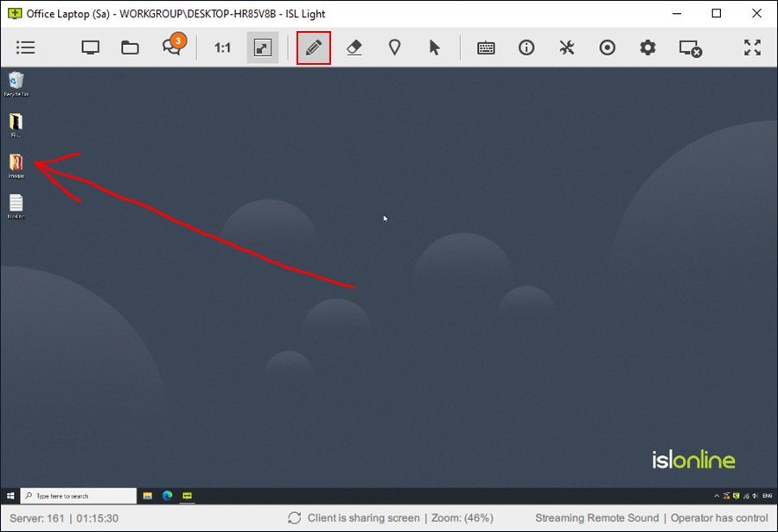Toggle the screen sharing monitor icon
The width and height of the screenshot is (778, 532).
pos(90,47)
